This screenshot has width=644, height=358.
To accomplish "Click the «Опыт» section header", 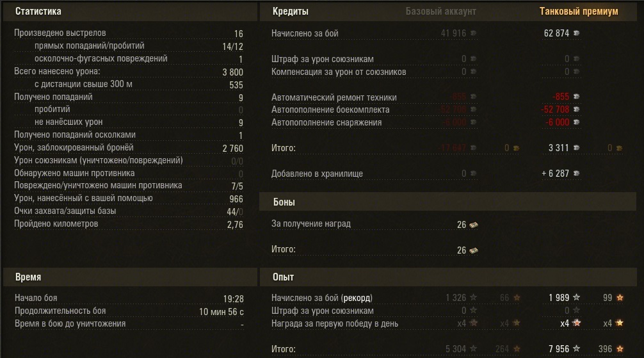I will (284, 277).
